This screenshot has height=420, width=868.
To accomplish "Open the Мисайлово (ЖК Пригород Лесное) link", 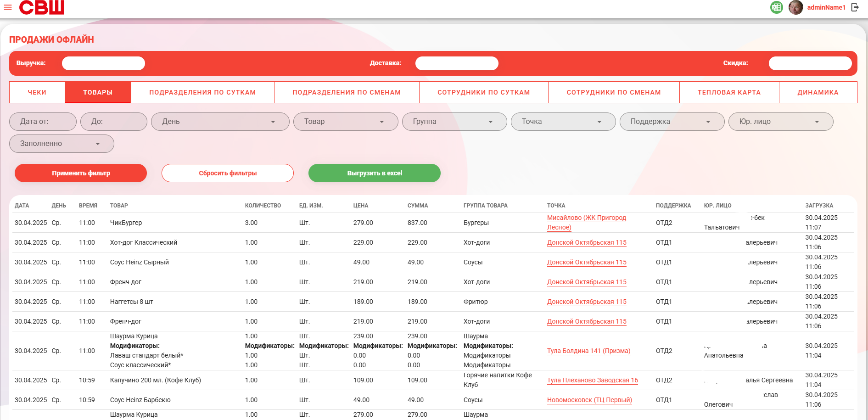I will coord(587,223).
